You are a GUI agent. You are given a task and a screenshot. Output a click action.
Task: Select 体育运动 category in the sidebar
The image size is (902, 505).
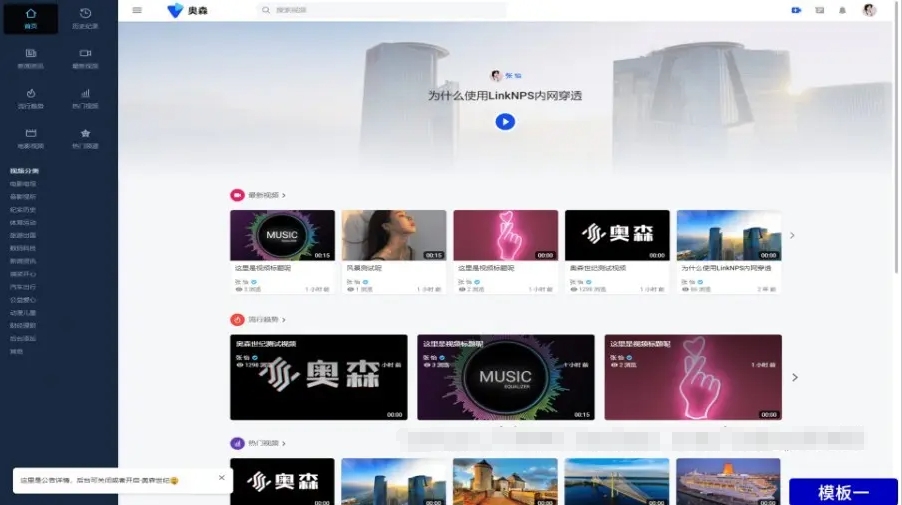point(23,222)
